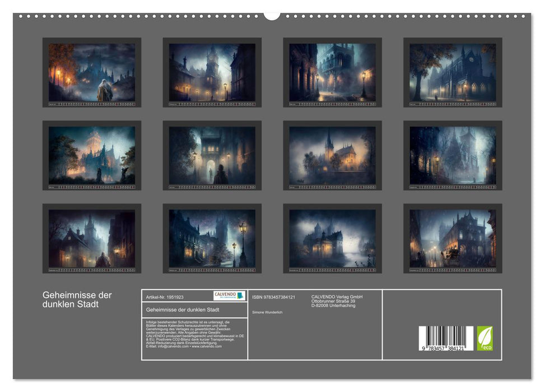Open thumbnail with silhouetted figure in archway
Image resolution: width=544 pixels, height=392 pixels.
(212, 155)
